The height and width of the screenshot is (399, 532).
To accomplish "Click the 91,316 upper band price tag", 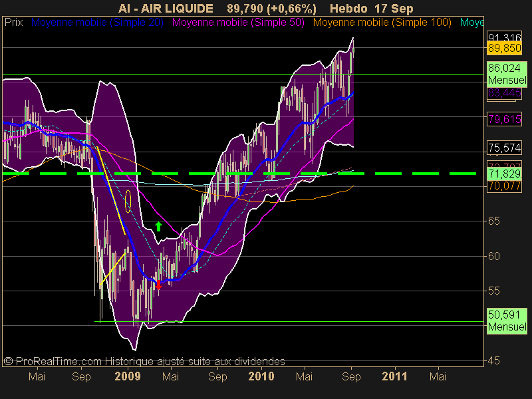I will (x=504, y=37).
